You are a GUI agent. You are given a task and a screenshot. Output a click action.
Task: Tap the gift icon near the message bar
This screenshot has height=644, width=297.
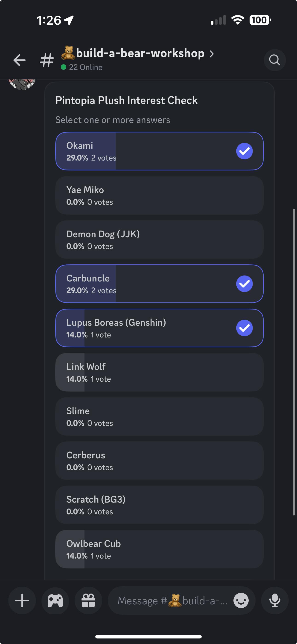click(x=88, y=601)
